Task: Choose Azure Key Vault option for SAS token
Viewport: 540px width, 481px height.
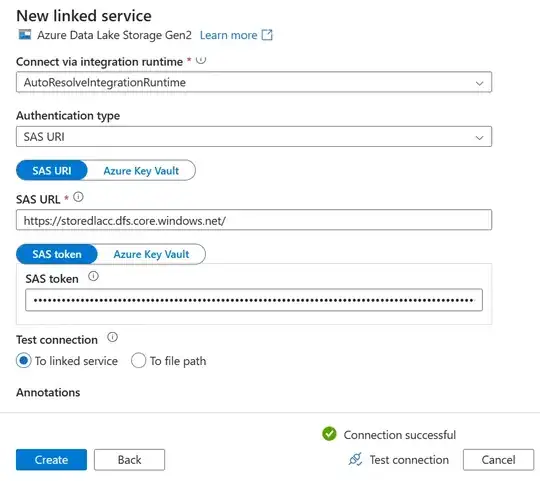Action: click(x=151, y=254)
